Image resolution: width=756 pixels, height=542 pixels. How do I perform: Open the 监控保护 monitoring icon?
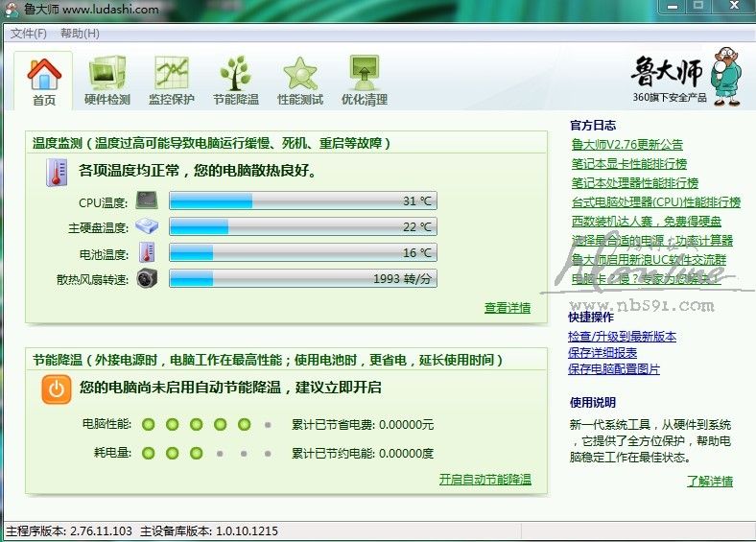tap(172, 75)
